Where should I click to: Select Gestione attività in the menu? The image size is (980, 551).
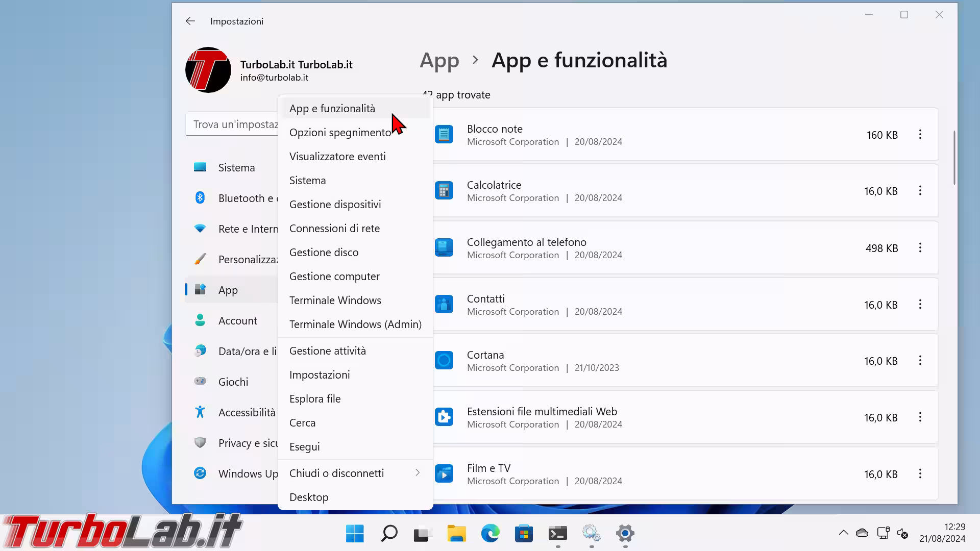(327, 350)
